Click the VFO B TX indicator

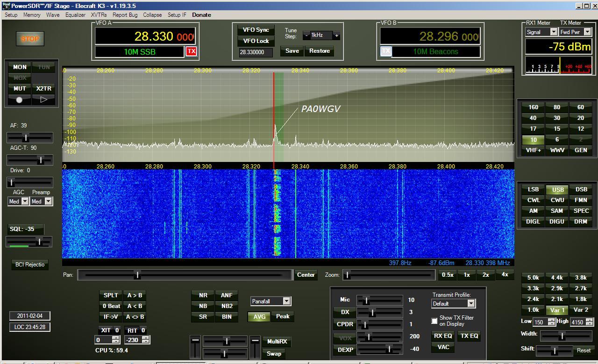(386, 51)
